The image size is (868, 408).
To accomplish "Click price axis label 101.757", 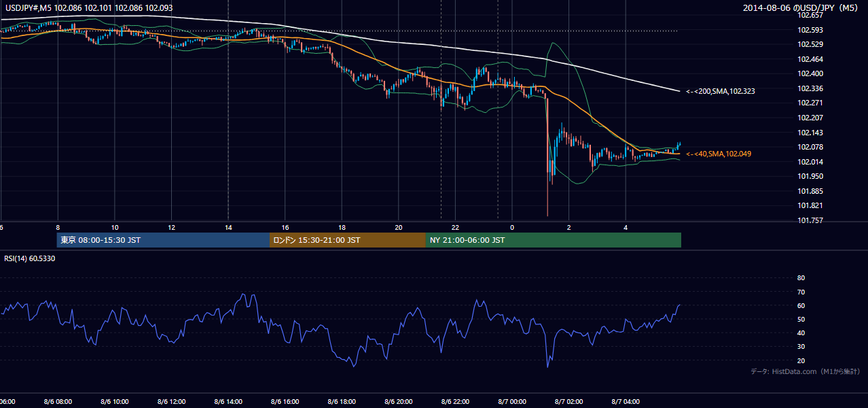I will pyautogui.click(x=809, y=220).
